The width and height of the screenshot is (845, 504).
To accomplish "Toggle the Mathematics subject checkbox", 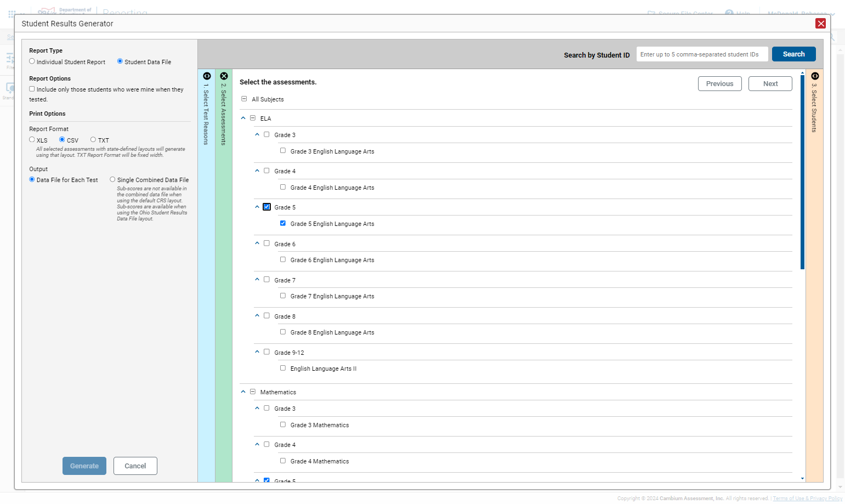I will [253, 392].
